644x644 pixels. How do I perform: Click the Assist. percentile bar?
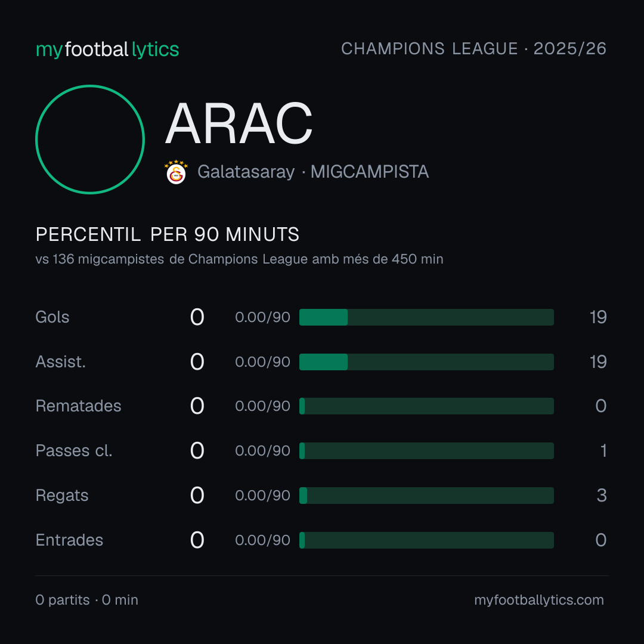tap(426, 362)
